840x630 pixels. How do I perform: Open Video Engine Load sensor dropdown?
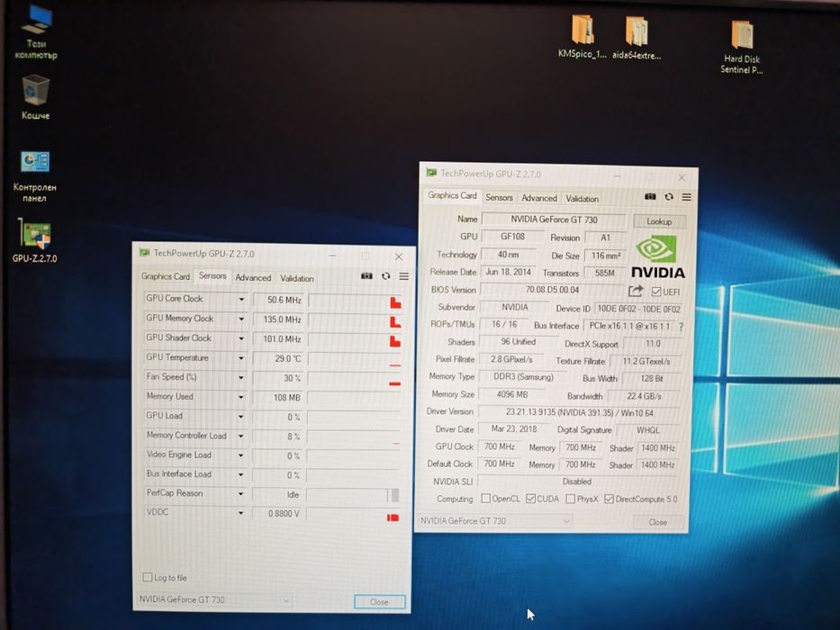pyautogui.click(x=241, y=455)
